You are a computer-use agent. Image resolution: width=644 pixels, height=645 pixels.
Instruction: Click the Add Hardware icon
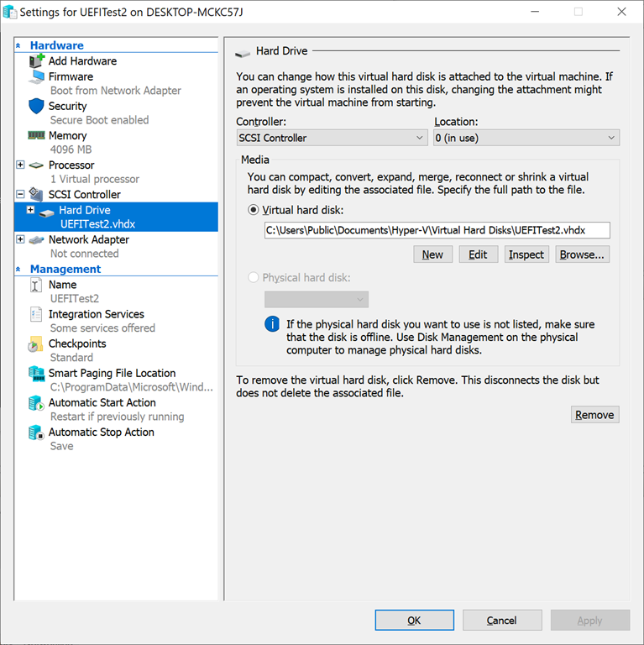pyautogui.click(x=36, y=61)
